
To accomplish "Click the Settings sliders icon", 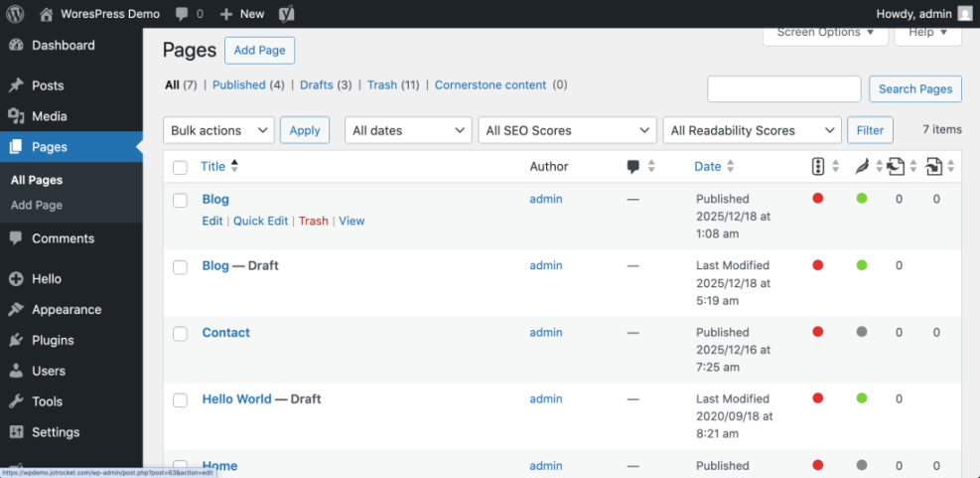I will tap(16, 432).
